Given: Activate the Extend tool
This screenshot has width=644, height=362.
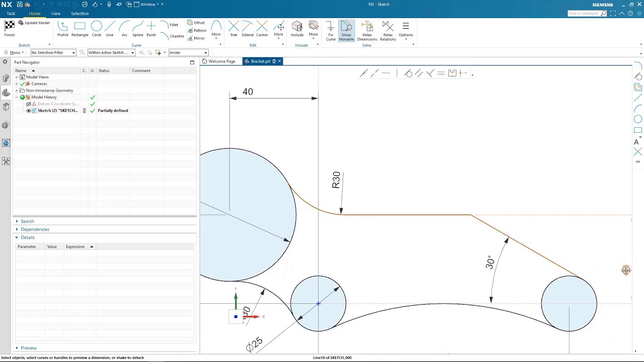Looking at the screenshot, I should pos(248,29).
